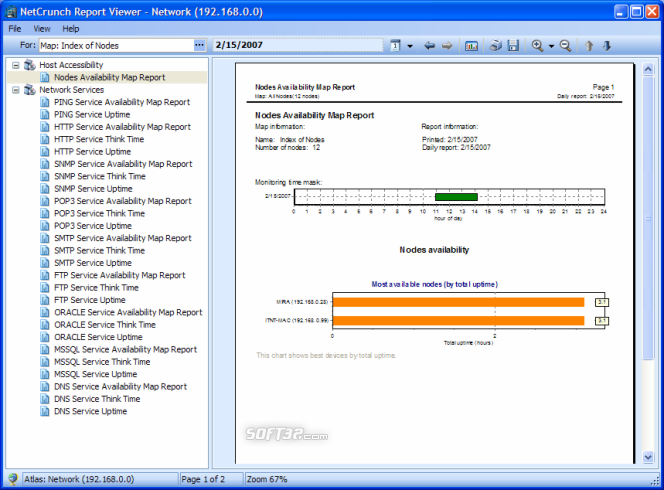Image resolution: width=664 pixels, height=490 pixels.
Task: Click the vertical scrollbar thumb
Action: point(648,217)
